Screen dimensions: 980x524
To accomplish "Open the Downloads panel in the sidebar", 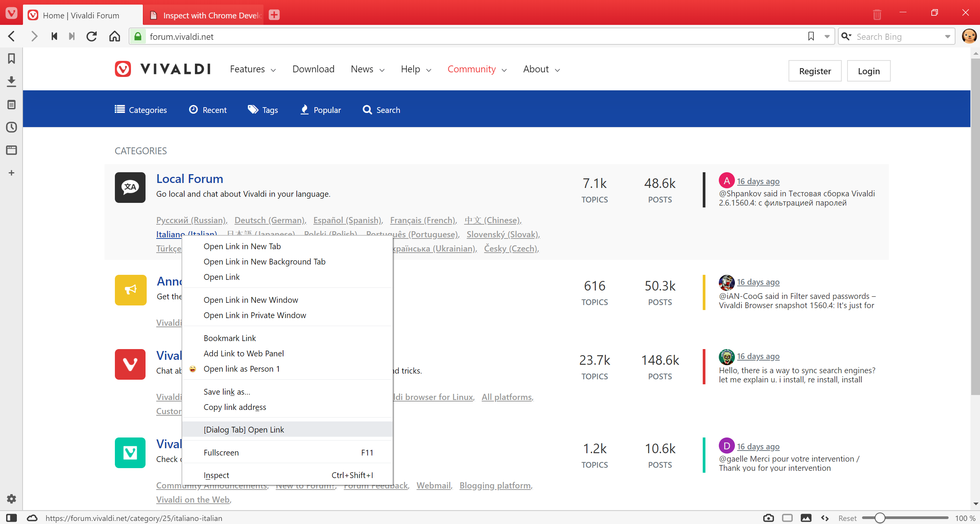I will click(11, 82).
